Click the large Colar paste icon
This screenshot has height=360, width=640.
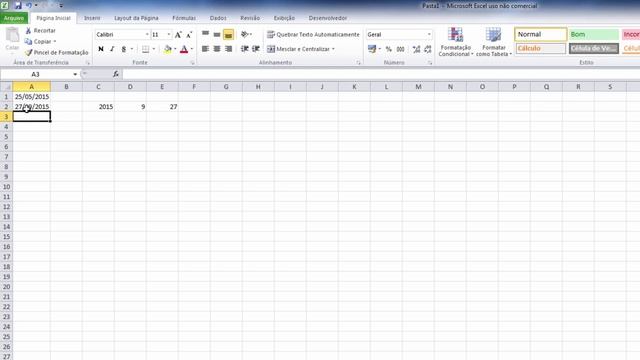(12, 36)
